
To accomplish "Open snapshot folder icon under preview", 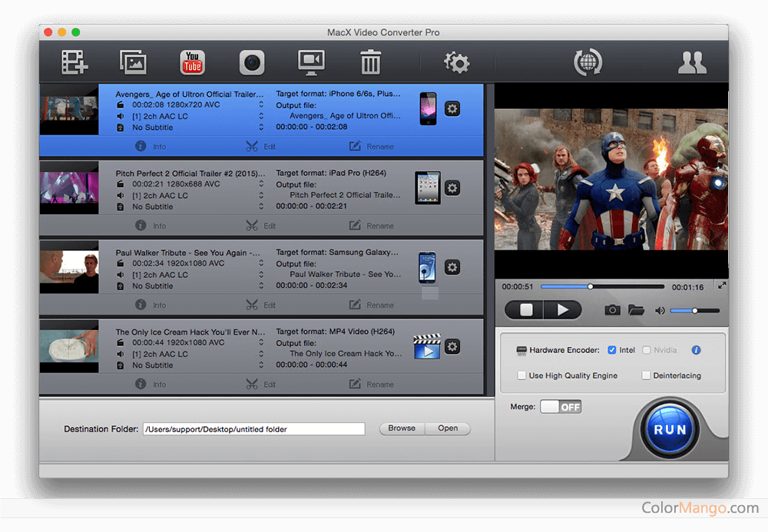I will pyautogui.click(x=636, y=310).
